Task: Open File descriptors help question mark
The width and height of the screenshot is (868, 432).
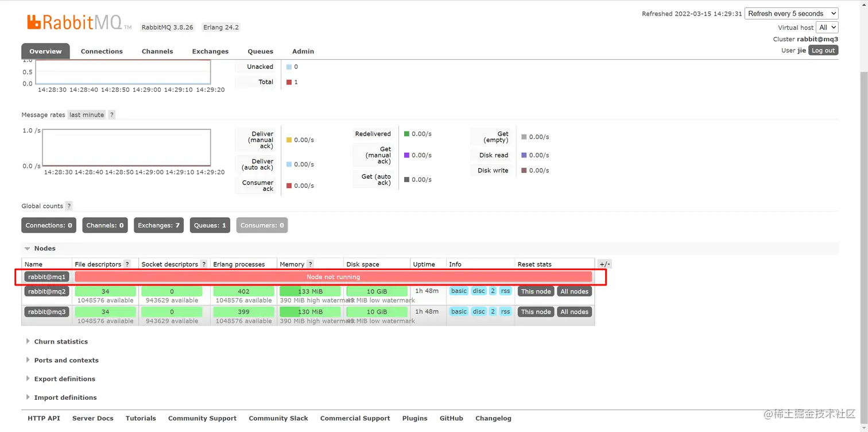Action: (127, 264)
